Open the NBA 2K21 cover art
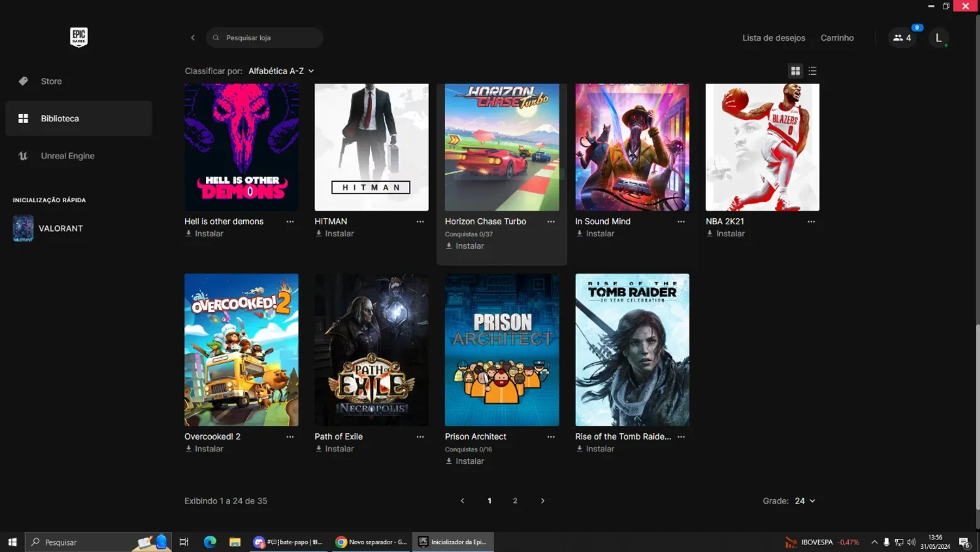 763,147
